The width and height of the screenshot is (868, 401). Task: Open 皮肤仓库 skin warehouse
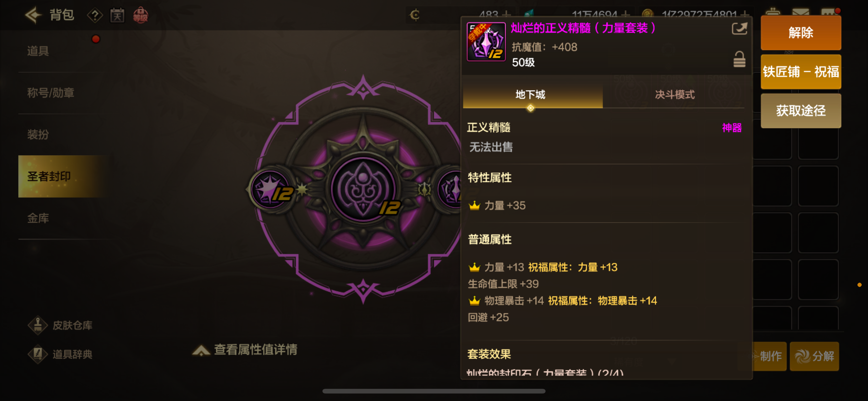pos(60,325)
